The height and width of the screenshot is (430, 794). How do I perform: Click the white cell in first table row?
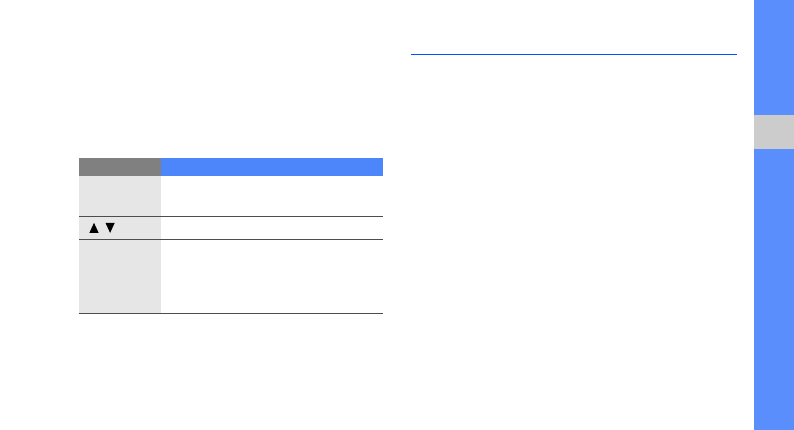click(272, 196)
